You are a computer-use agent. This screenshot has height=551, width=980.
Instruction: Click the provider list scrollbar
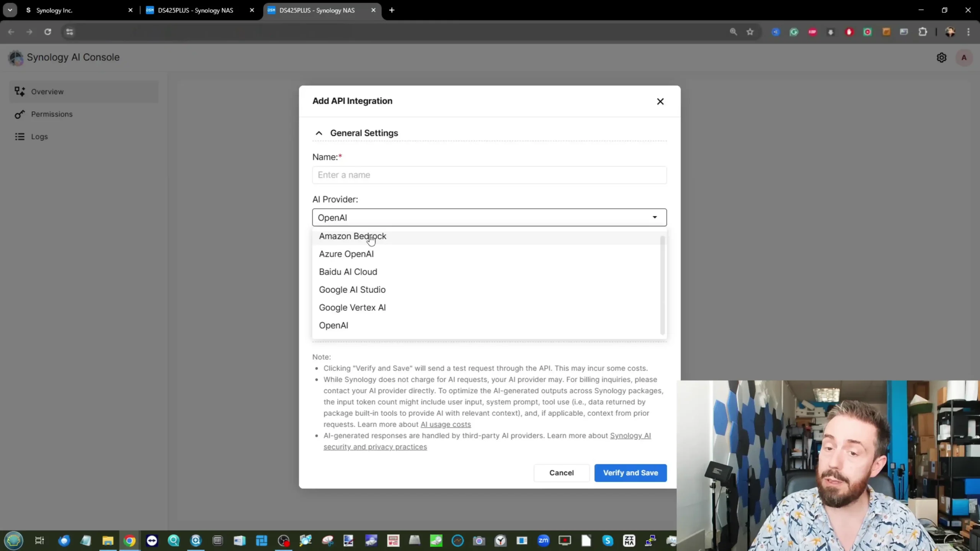pyautogui.click(x=662, y=285)
